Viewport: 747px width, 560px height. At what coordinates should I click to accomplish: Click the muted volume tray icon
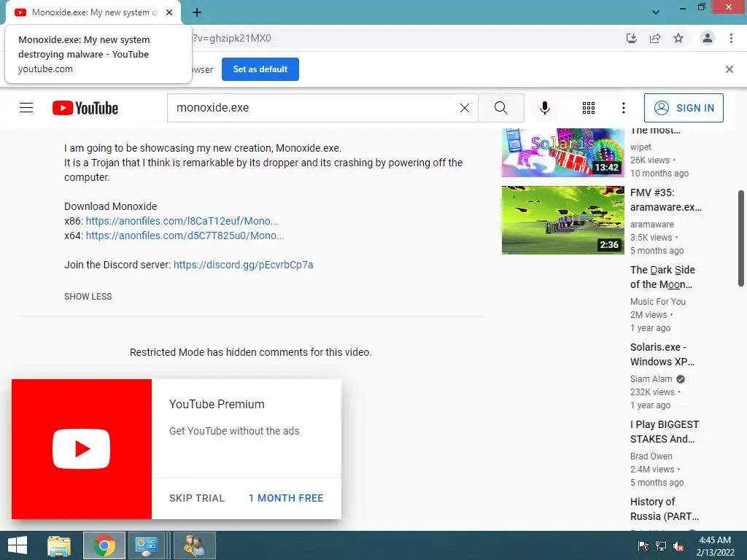[678, 546]
